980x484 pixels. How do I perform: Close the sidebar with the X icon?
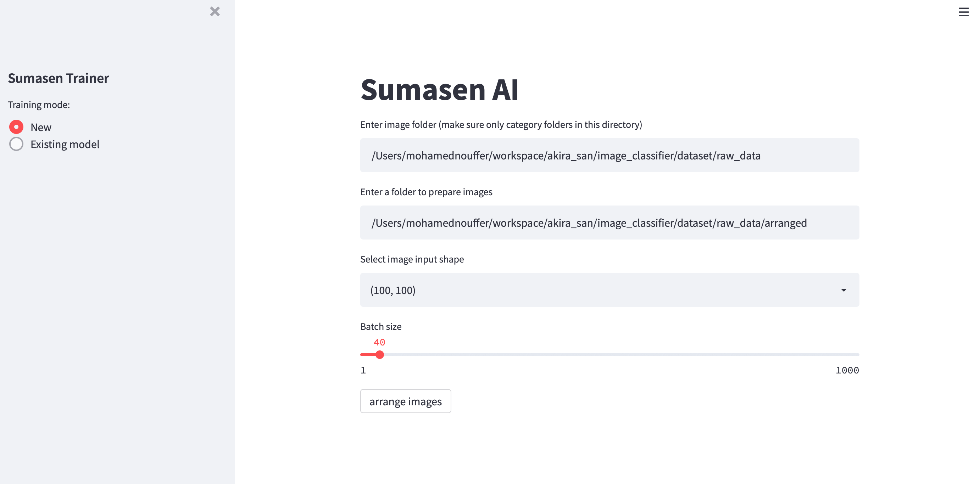[215, 11]
